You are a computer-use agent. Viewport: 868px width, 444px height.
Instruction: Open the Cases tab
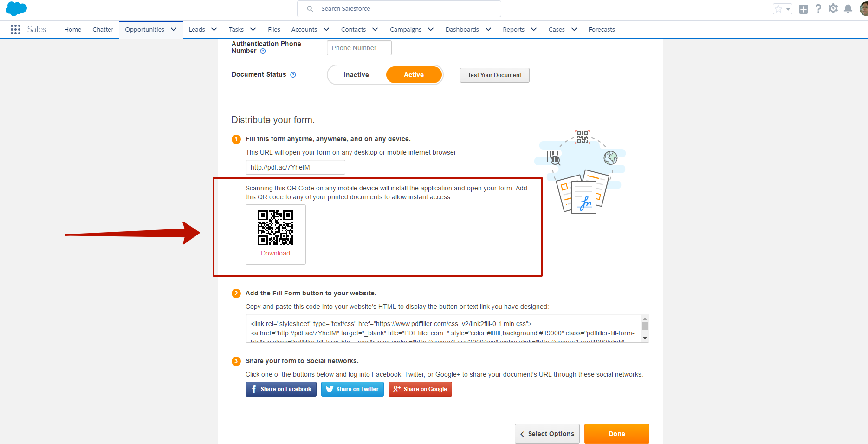(557, 29)
